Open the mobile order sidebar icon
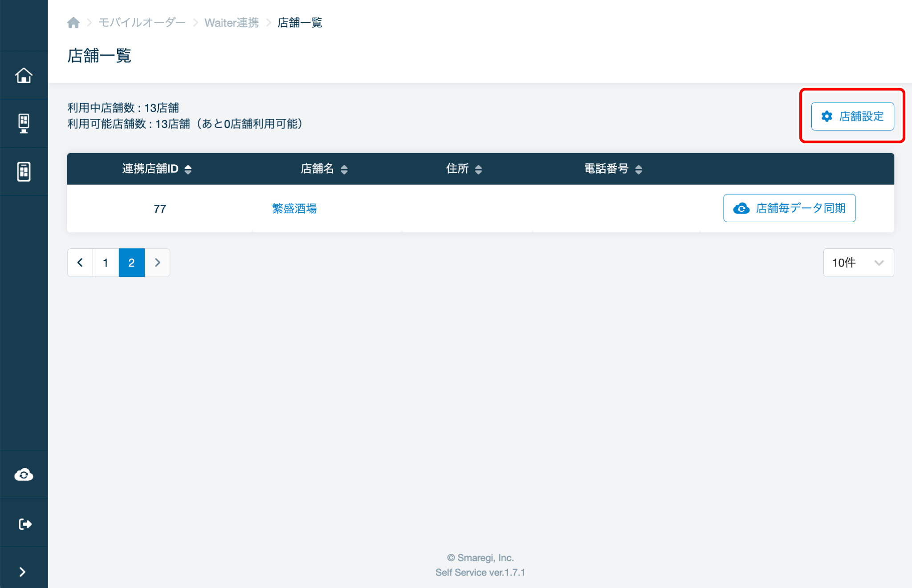 click(24, 171)
